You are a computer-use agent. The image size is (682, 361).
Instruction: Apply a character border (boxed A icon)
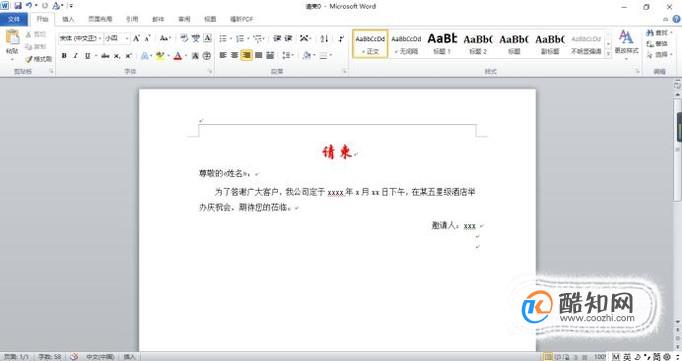[207, 38]
